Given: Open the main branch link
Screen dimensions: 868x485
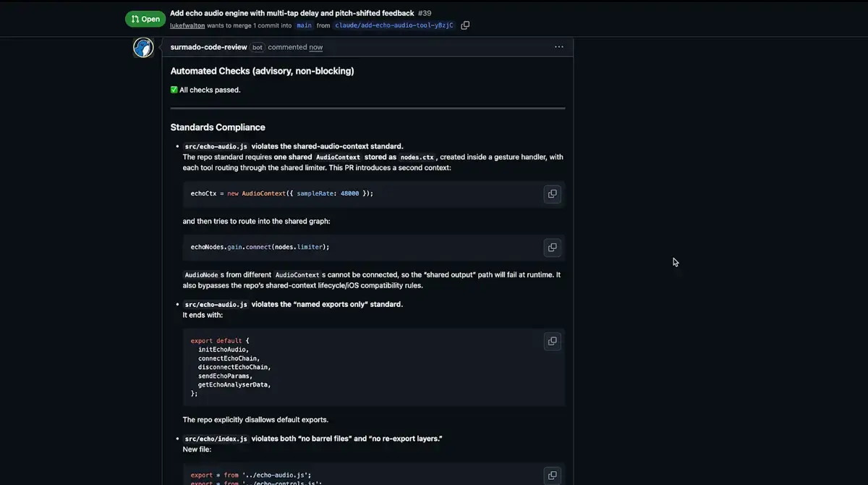Looking at the screenshot, I should [303, 25].
